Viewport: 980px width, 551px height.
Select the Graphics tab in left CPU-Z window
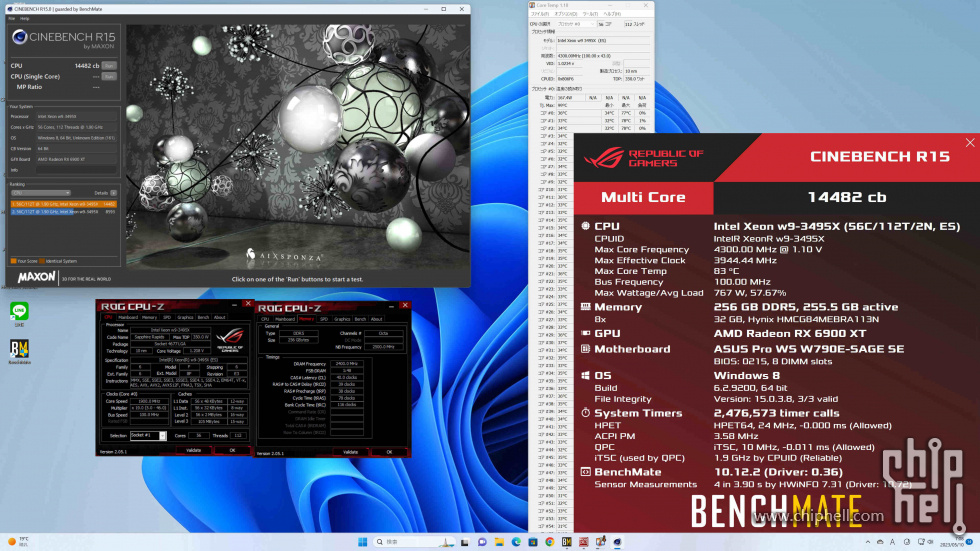[185, 317]
